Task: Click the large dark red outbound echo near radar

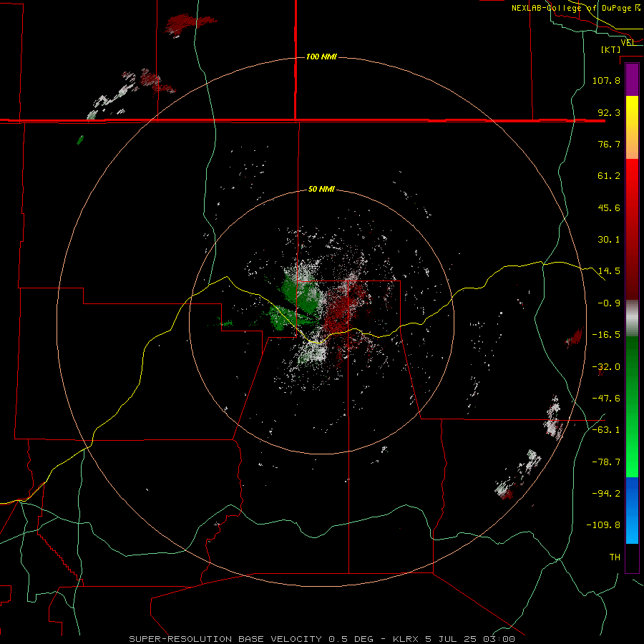Action: pos(343,308)
